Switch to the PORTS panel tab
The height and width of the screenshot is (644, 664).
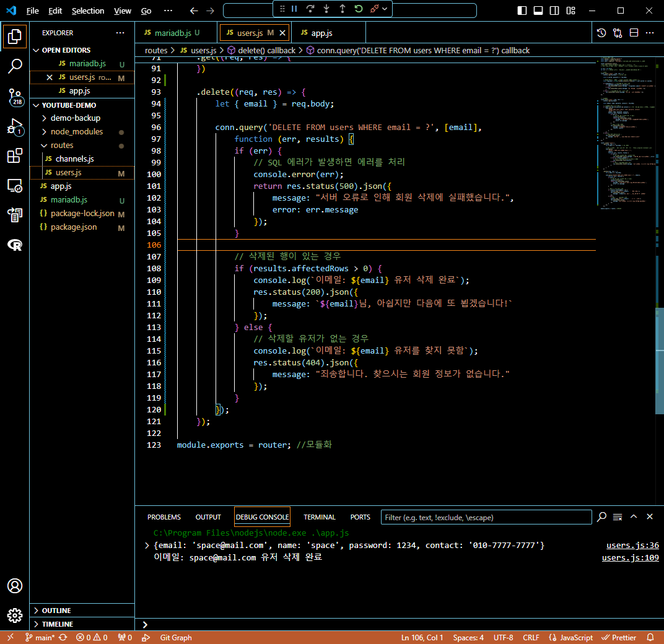point(360,518)
